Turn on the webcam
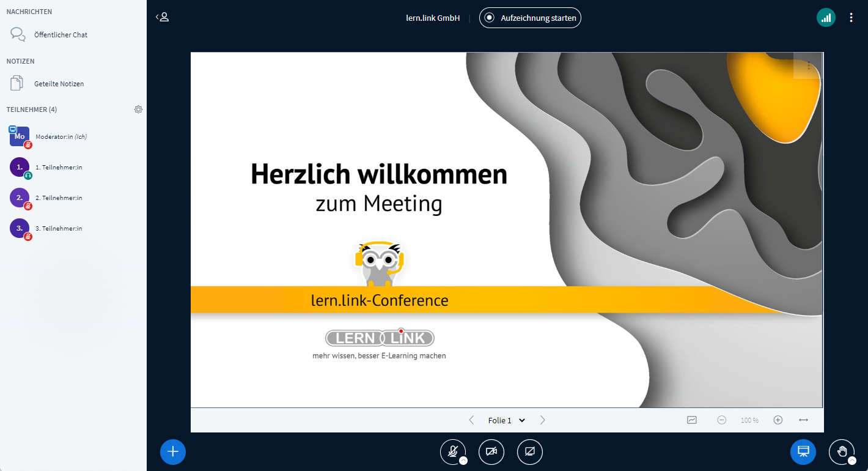The height and width of the screenshot is (471, 868). click(491, 451)
